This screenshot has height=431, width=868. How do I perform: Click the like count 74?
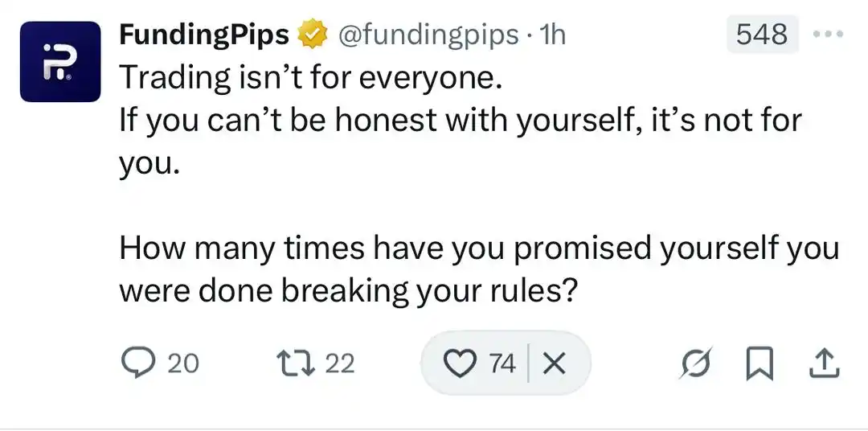(x=502, y=364)
